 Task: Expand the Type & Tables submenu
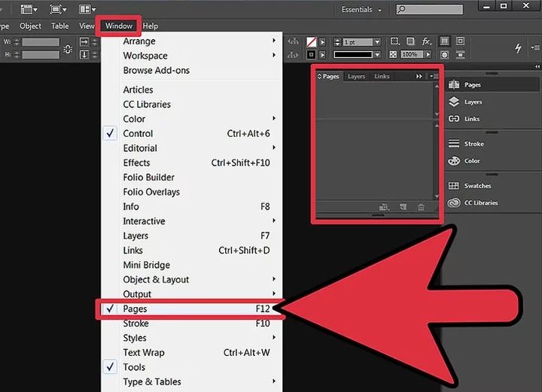tap(192, 381)
